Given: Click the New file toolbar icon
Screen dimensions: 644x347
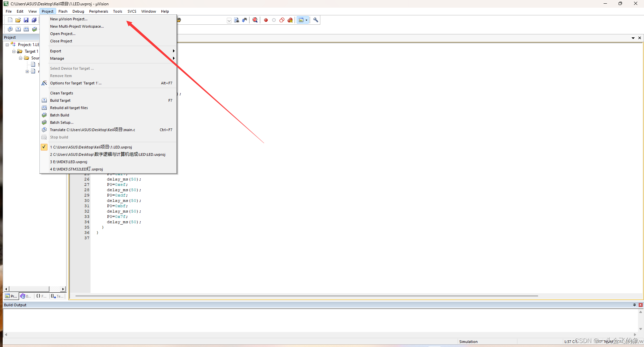Looking at the screenshot, I should [10, 20].
